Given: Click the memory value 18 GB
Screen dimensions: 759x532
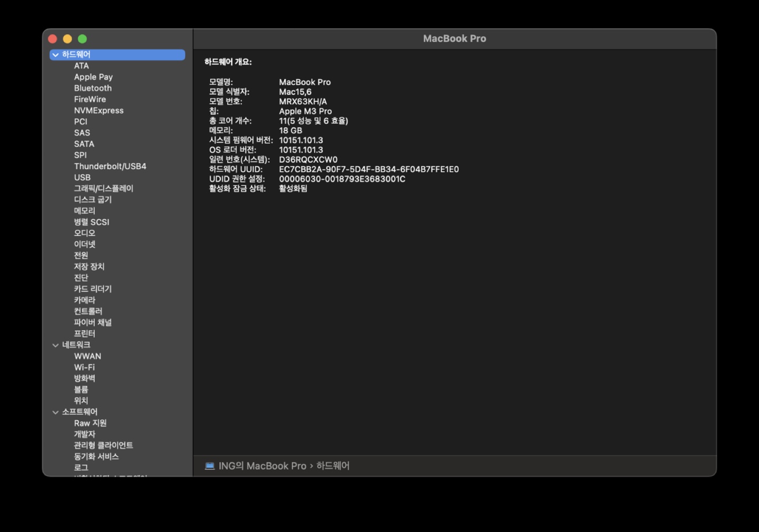Looking at the screenshot, I should [x=290, y=131].
